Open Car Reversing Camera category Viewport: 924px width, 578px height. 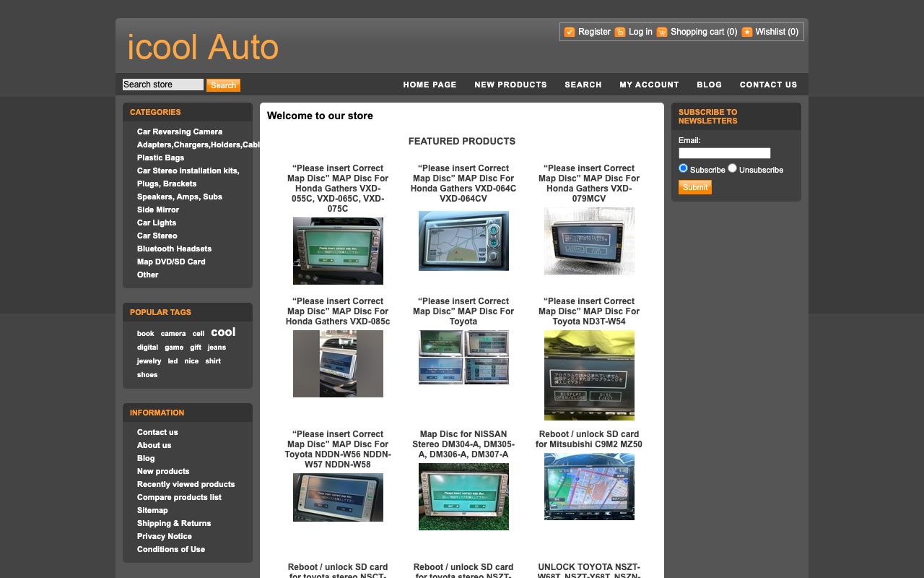180,131
